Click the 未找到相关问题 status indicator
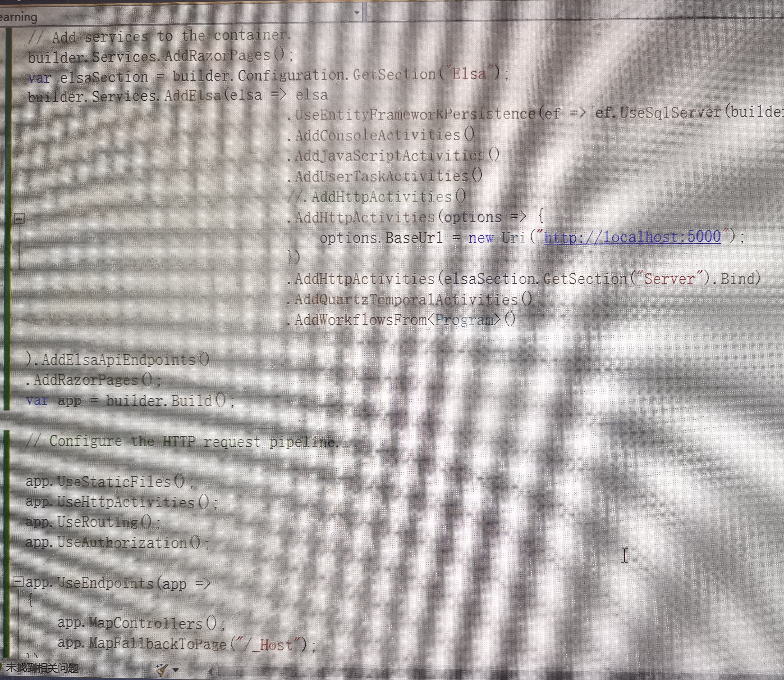This screenshot has width=784, height=680. [x=42, y=668]
